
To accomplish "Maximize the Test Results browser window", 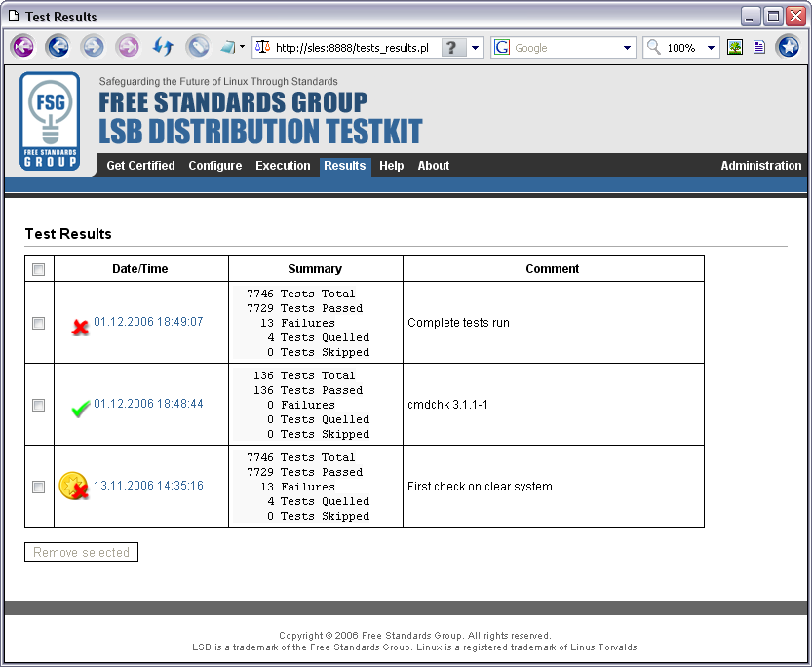I will [x=773, y=17].
